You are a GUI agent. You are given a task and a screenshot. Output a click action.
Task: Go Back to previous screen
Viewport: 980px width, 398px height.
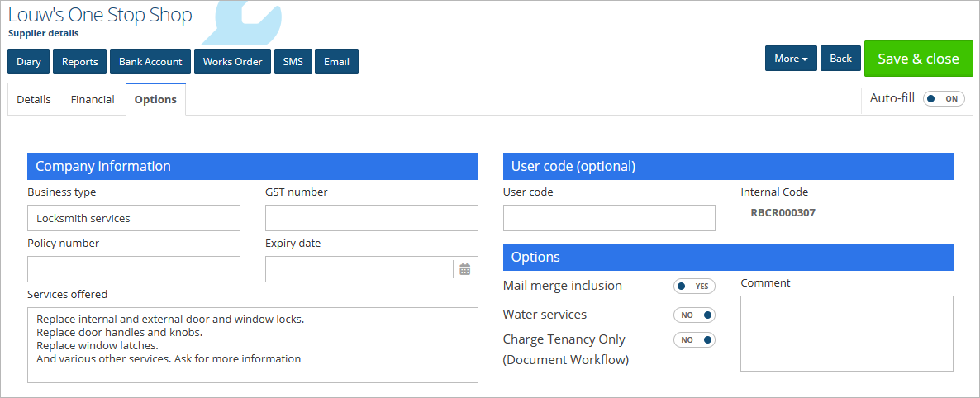(x=840, y=58)
